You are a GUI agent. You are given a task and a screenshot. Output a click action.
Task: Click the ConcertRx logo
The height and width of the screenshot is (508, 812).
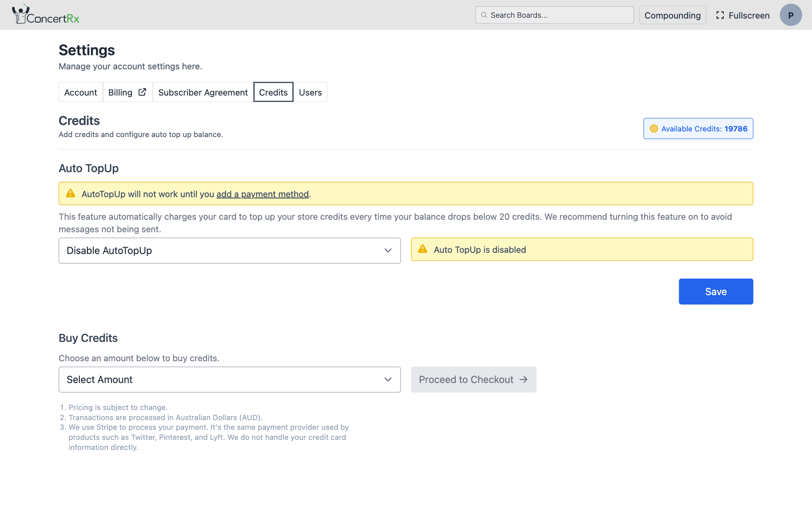coord(46,15)
